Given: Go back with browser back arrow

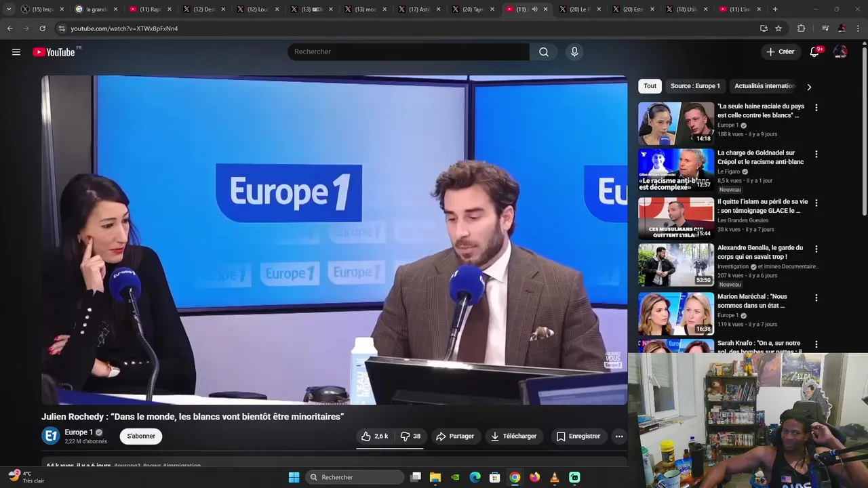Looking at the screenshot, I should click(x=9, y=28).
